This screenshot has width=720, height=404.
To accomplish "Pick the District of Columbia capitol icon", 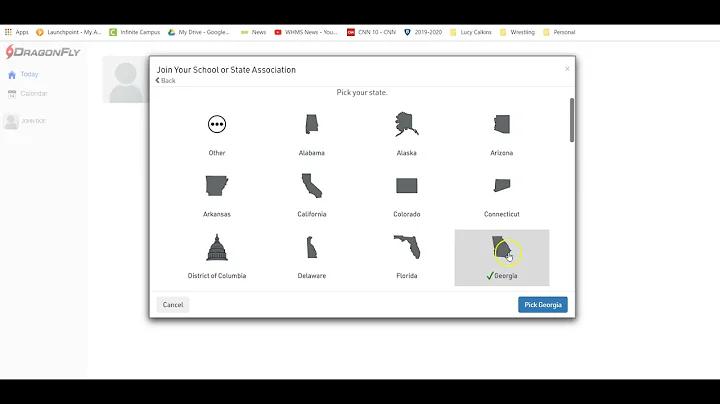I will click(217, 247).
